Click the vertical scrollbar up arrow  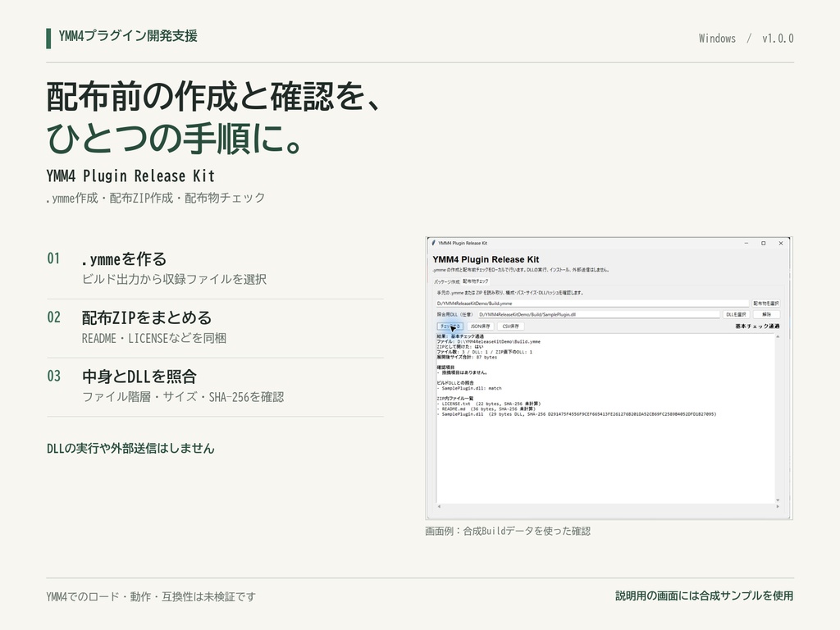coord(778,336)
